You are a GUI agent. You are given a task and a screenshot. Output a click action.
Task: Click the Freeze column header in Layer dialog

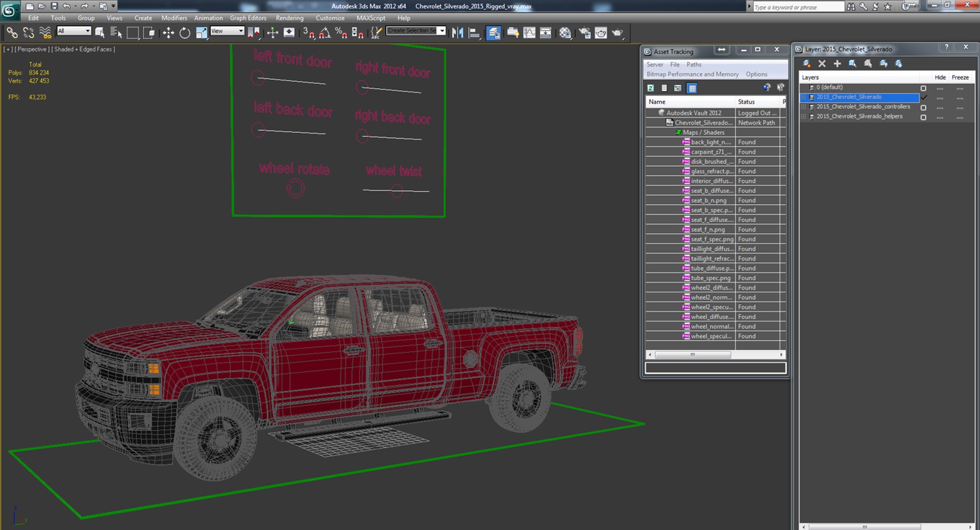960,78
